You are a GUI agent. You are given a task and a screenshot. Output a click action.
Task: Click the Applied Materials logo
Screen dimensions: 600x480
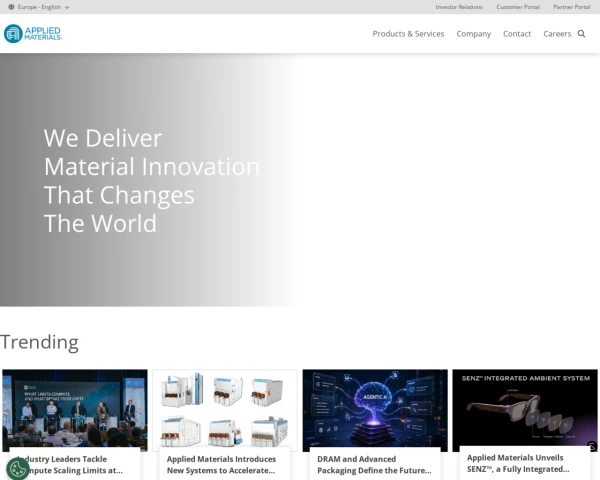pyautogui.click(x=33, y=34)
